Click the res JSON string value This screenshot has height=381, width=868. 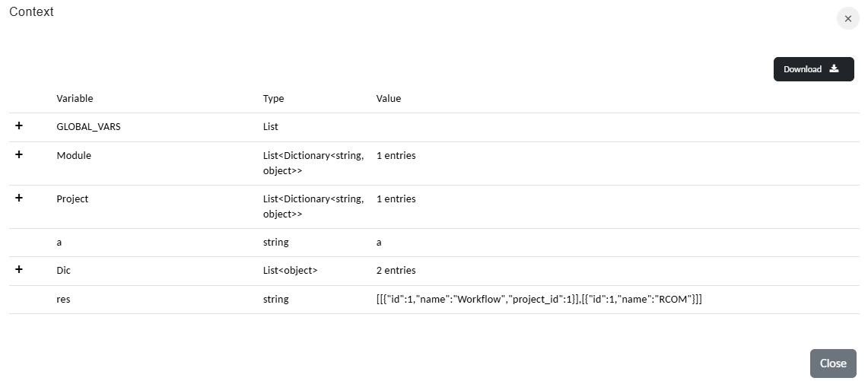(533, 300)
